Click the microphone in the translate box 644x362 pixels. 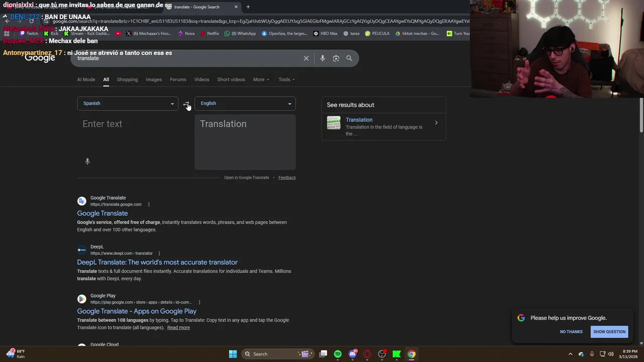88,161
